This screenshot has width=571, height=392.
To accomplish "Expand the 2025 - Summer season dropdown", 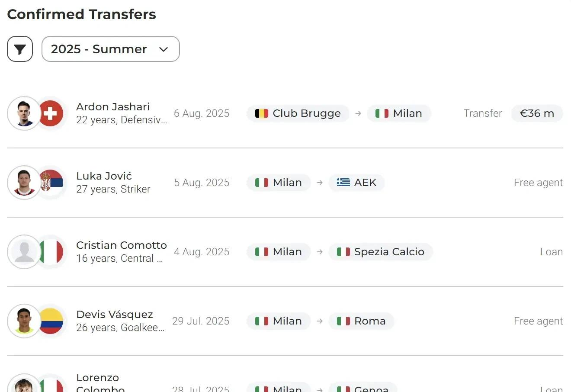I will tap(110, 49).
